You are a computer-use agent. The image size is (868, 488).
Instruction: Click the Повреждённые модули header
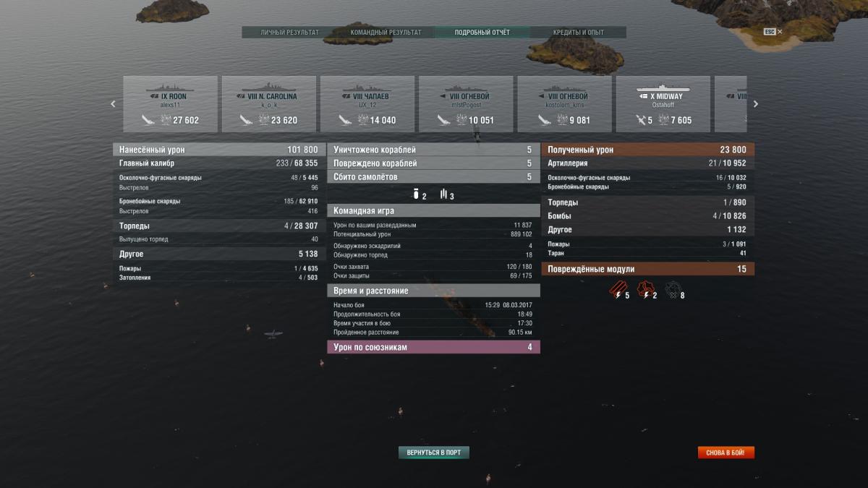648,269
